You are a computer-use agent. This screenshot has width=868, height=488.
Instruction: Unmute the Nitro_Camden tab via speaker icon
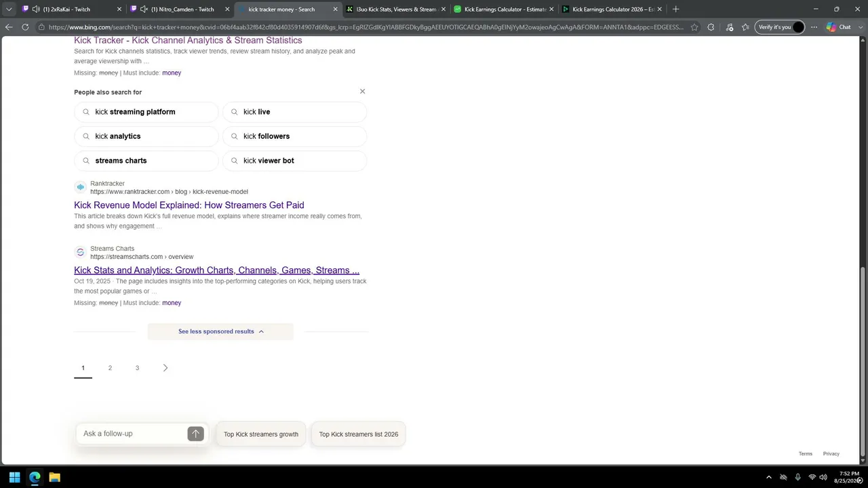(x=144, y=9)
